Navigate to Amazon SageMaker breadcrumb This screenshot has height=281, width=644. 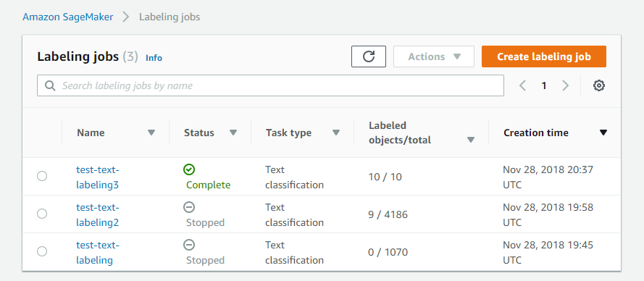[68, 17]
